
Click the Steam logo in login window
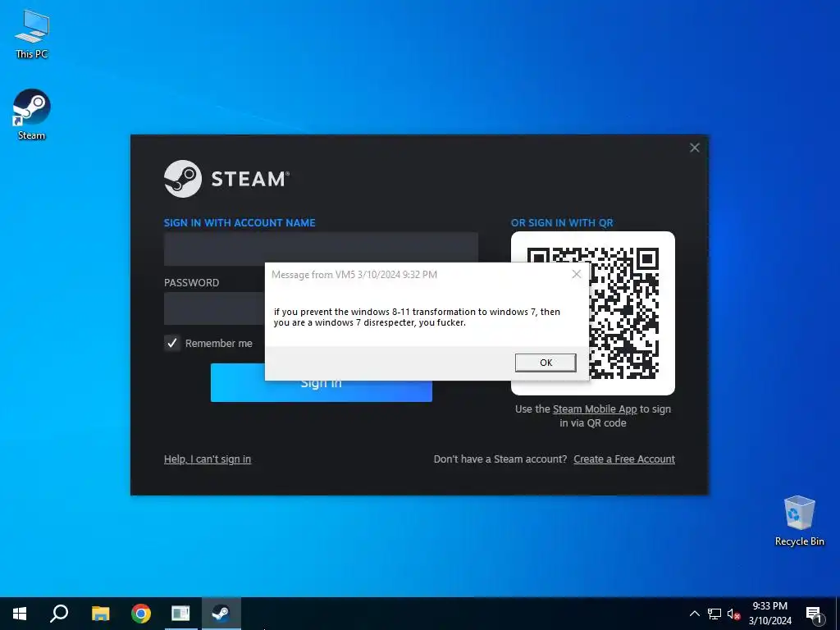[x=226, y=179]
